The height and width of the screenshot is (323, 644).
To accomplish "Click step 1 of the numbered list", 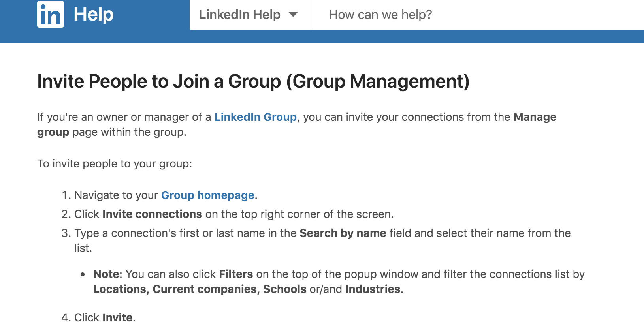I will click(x=165, y=195).
